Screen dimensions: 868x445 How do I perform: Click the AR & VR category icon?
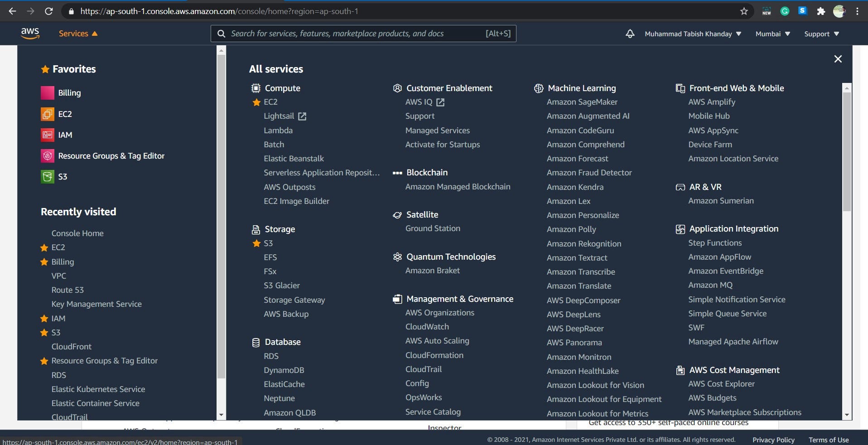(x=680, y=187)
